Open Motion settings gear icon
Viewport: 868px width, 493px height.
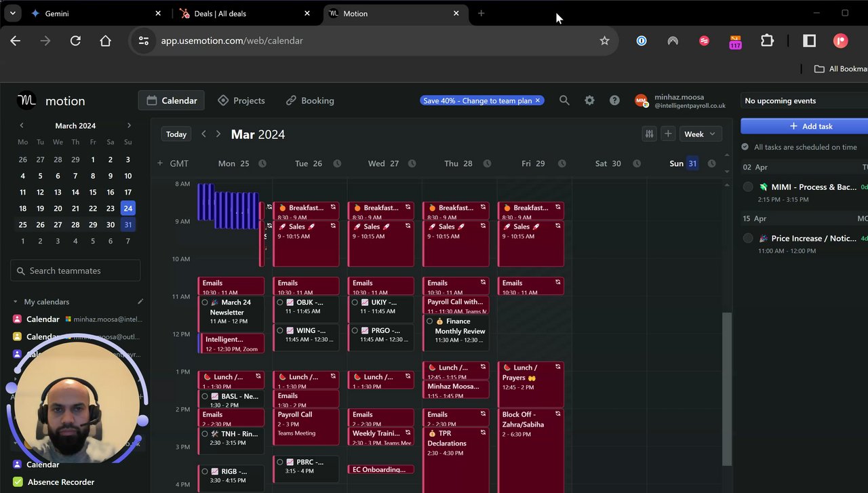[589, 100]
